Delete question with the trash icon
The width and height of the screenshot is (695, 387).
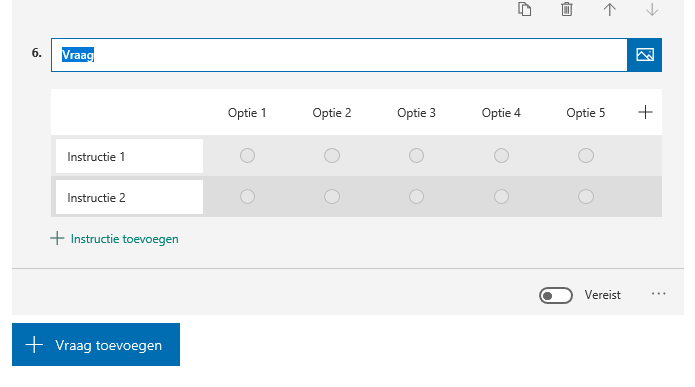pyautogui.click(x=566, y=9)
